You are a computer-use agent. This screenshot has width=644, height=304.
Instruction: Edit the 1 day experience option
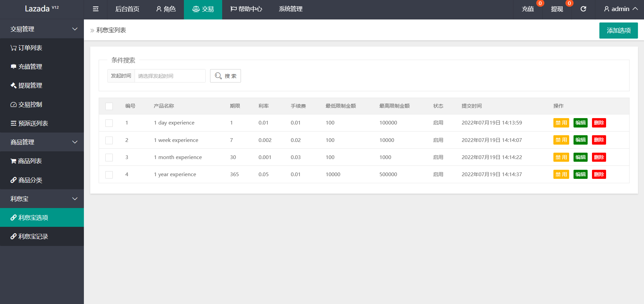(581, 123)
